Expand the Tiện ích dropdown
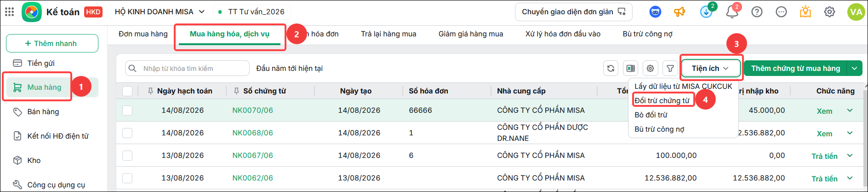Screen dimensions: 868x192 (710, 68)
